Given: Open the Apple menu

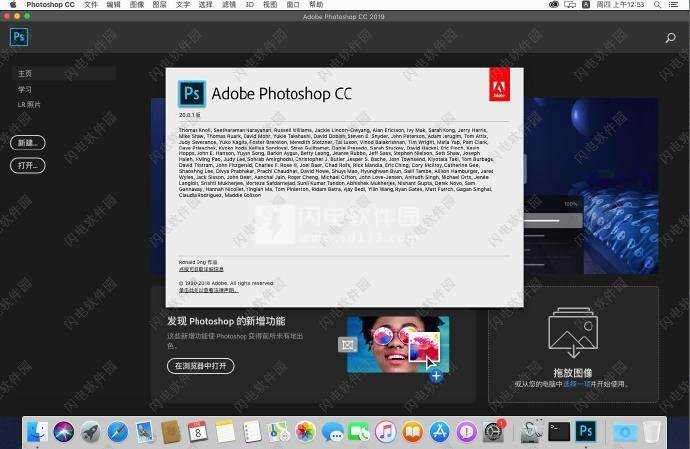Looking at the screenshot, I should click(13, 4).
